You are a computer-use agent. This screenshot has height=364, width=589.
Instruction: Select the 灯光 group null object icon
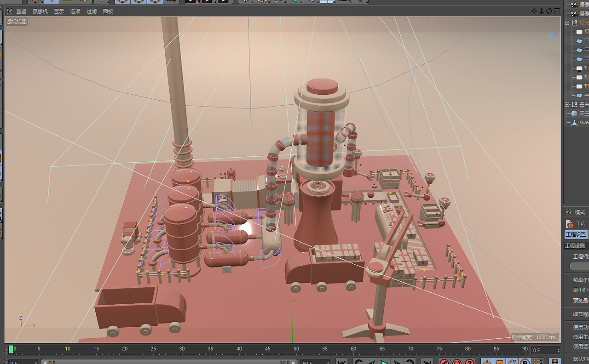point(574,23)
